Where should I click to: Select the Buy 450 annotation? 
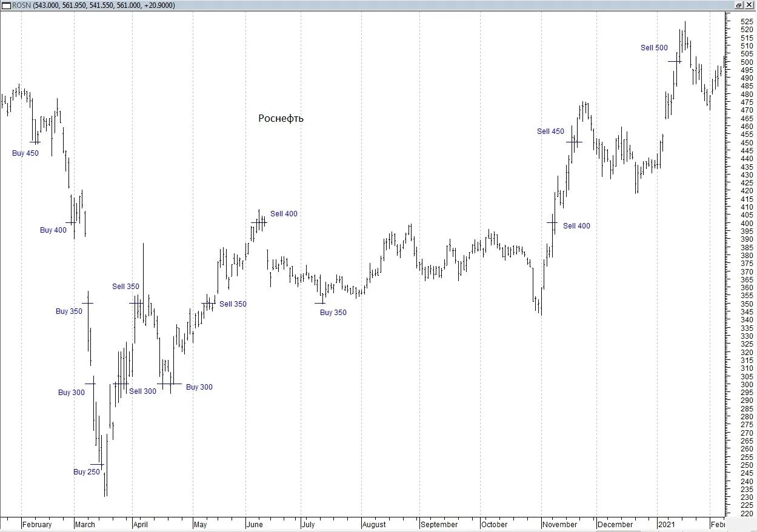click(25, 153)
